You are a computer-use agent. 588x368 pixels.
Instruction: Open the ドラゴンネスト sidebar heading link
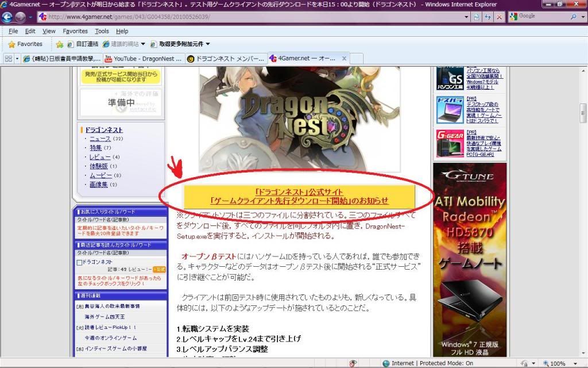(104, 130)
